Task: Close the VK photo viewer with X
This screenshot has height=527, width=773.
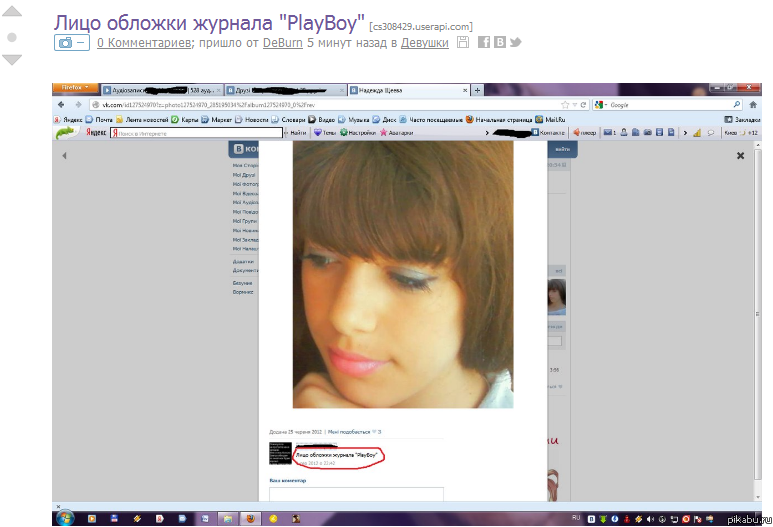Action: pos(740,155)
